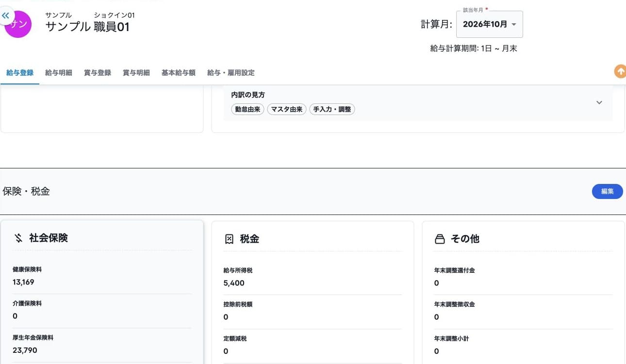Click the 年末調整還付金 label
Viewport: 626px width, 364px height.
point(454,270)
